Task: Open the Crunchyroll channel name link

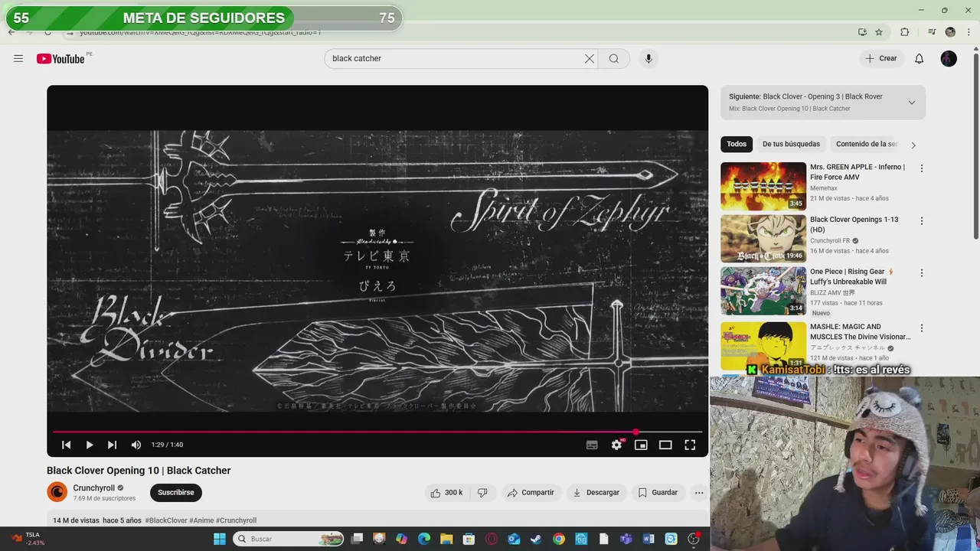Action: click(x=93, y=488)
